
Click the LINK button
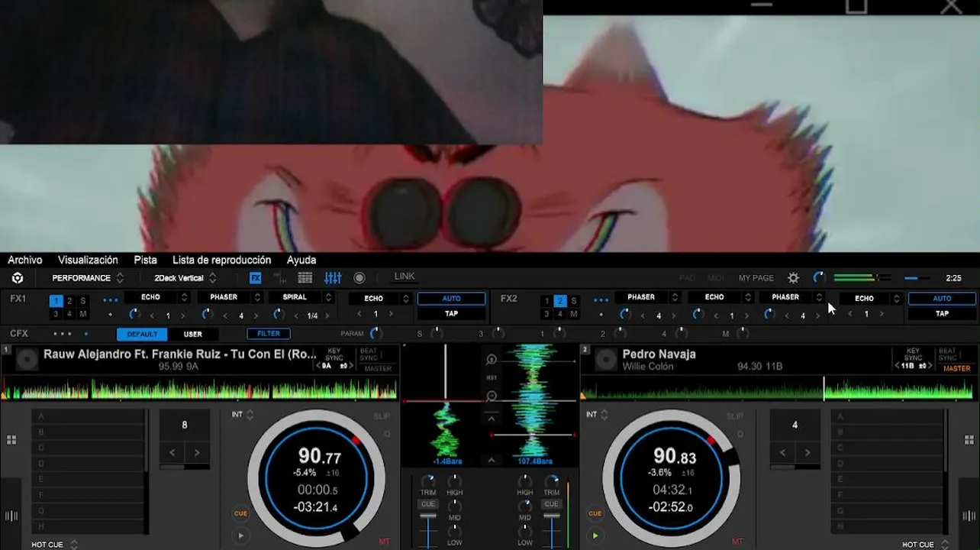(405, 277)
